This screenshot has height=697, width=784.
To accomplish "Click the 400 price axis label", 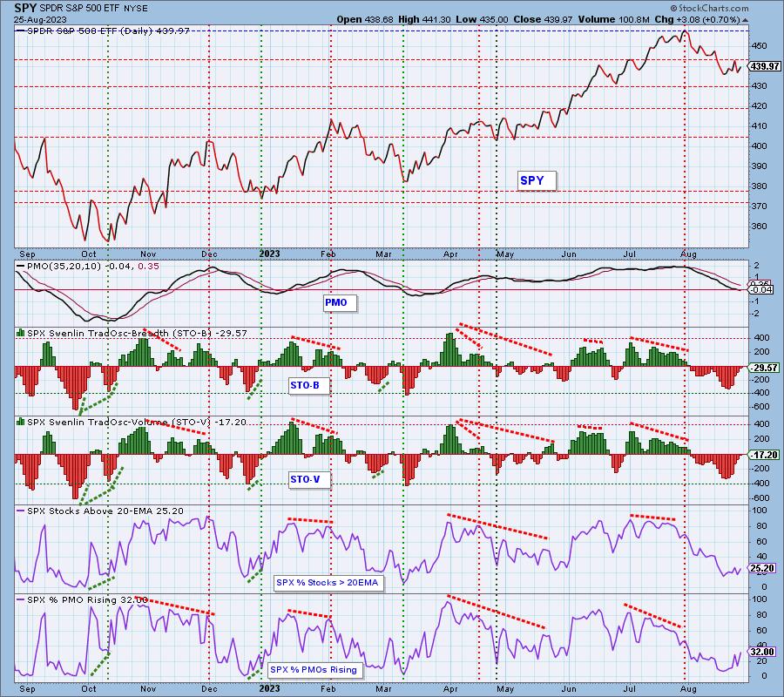I will click(759, 146).
